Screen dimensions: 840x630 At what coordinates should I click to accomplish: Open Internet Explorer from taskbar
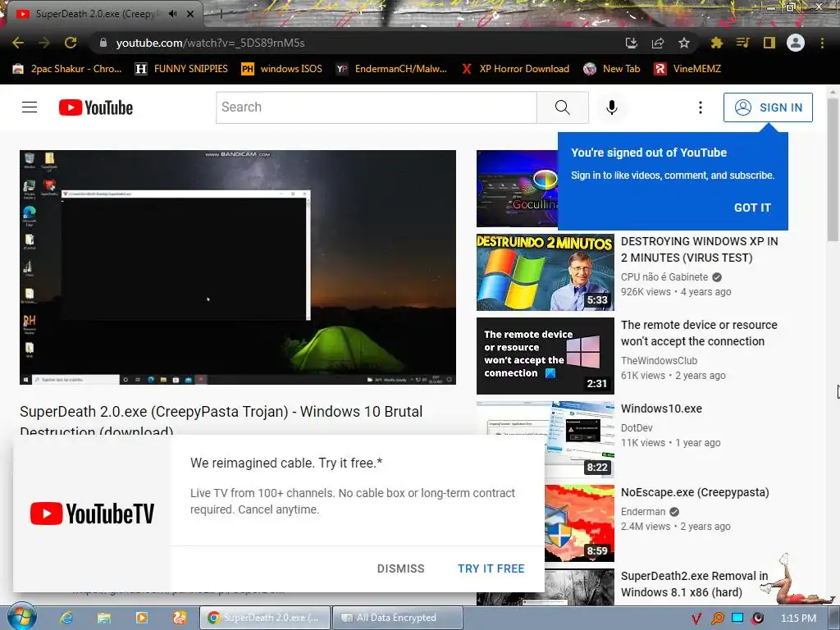66,618
